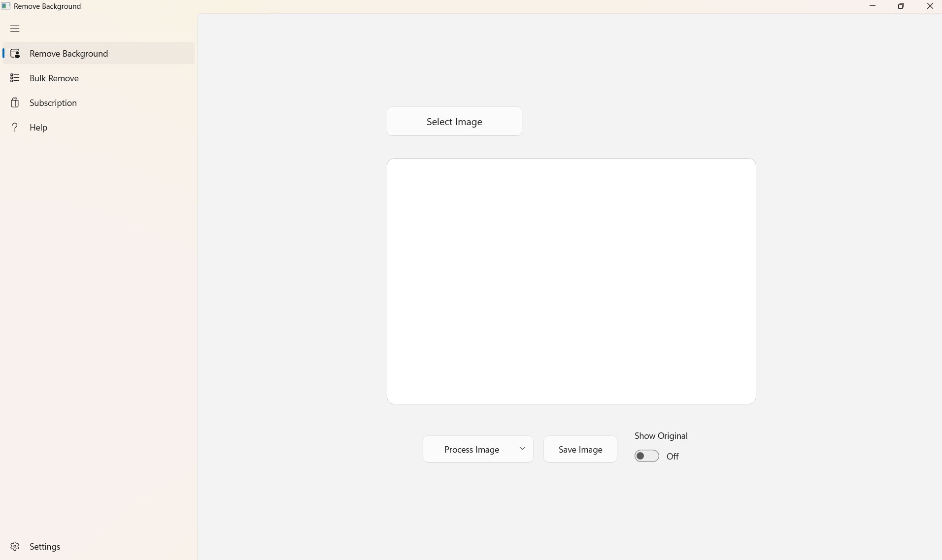Open the Subscription page
This screenshot has height=560, width=942.
tap(99, 102)
